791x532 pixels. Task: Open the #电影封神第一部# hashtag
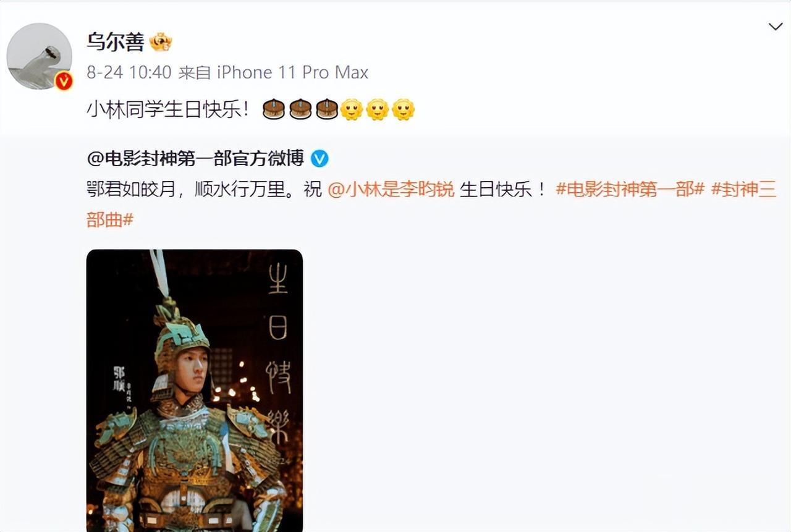click(x=630, y=189)
